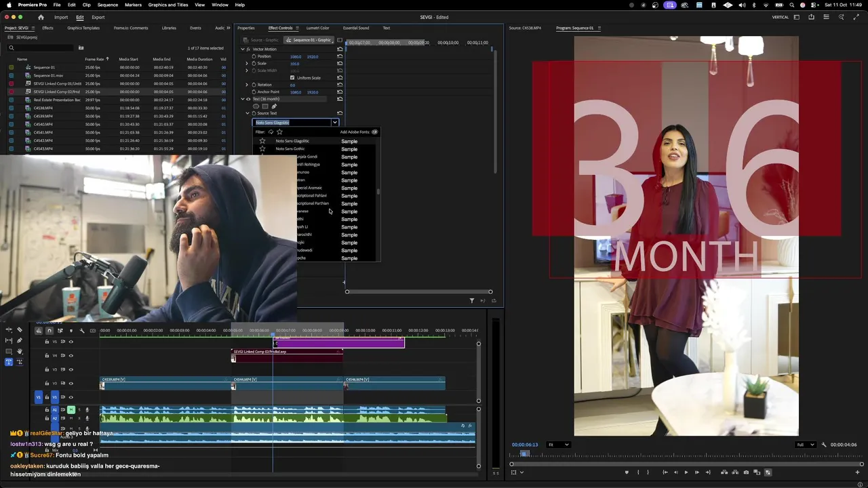Favorite the Noto Sans Gothic font
The image size is (868, 488).
[262, 148]
